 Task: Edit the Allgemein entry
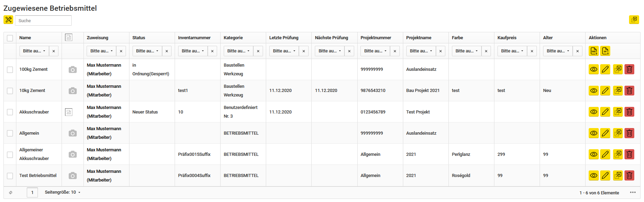pos(605,133)
